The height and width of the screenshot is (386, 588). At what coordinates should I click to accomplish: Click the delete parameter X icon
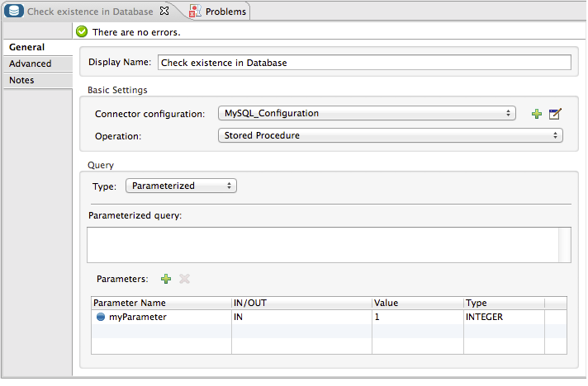184,279
